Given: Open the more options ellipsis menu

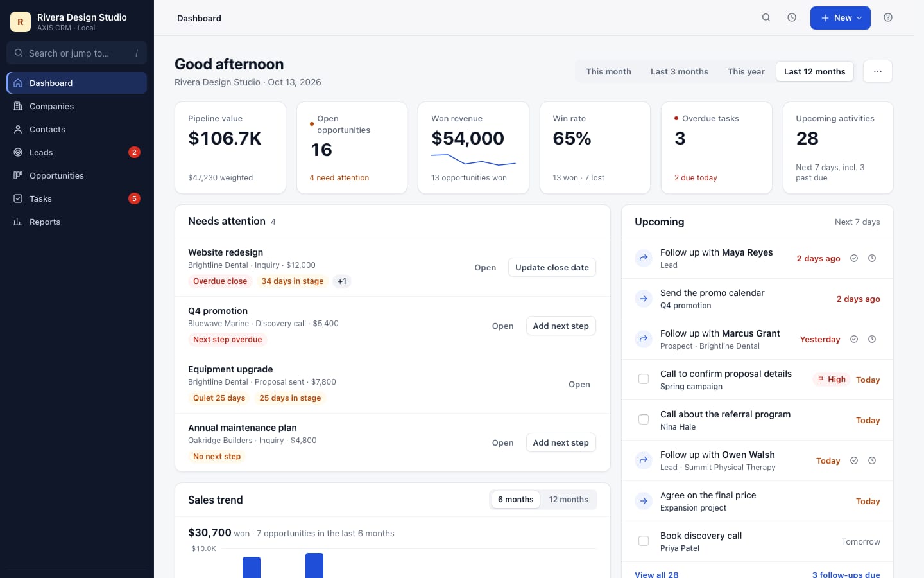Looking at the screenshot, I should [x=878, y=71].
